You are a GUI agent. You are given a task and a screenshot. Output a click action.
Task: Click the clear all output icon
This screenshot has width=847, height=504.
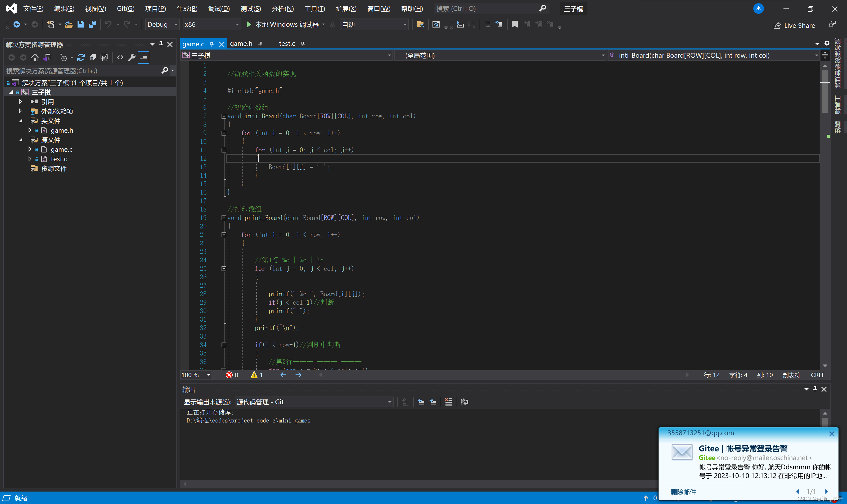tap(448, 402)
